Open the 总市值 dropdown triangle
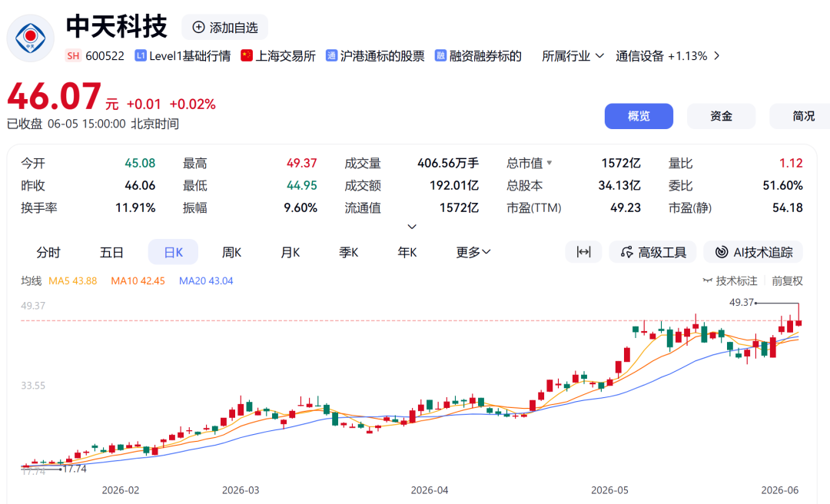Viewport: 830px width, 504px height. coord(549,163)
